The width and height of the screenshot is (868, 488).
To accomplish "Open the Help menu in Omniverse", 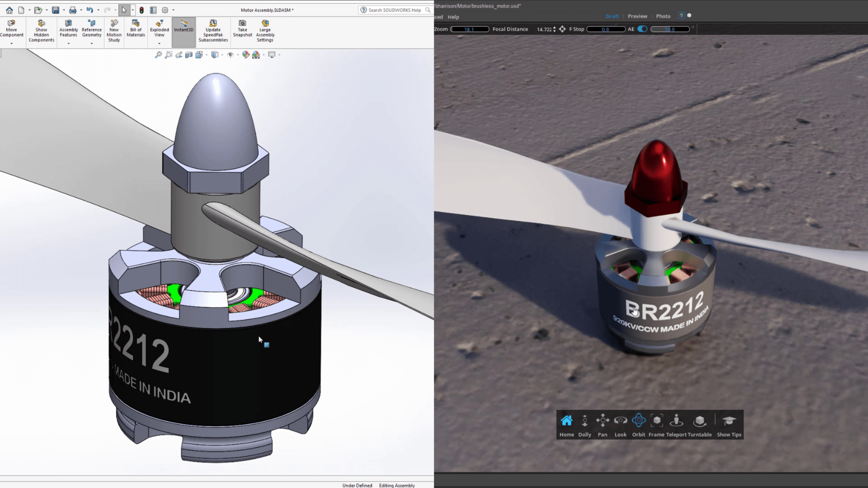I will [453, 17].
